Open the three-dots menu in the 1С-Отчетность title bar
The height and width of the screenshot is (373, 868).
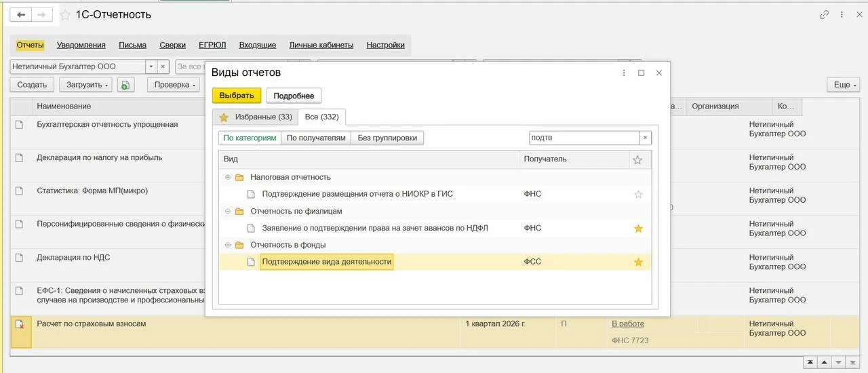click(x=842, y=14)
